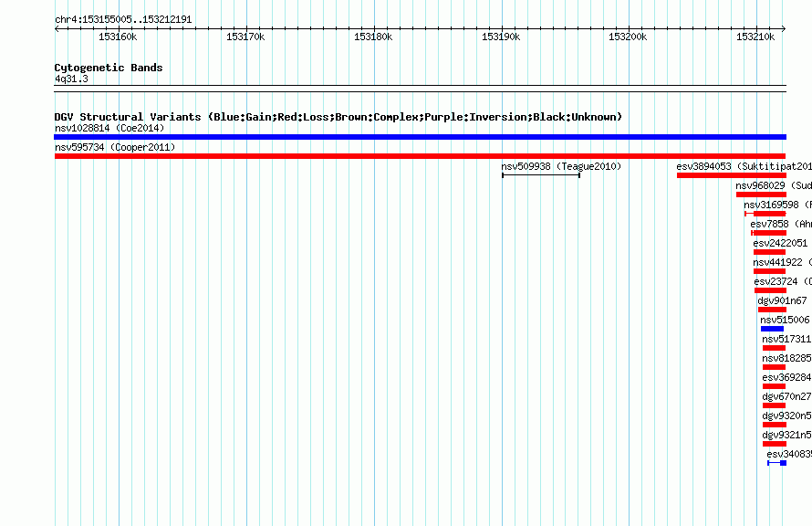
Task: Open the nsv595734 (Cooper2011) variant label
Action: pyautogui.click(x=115, y=147)
